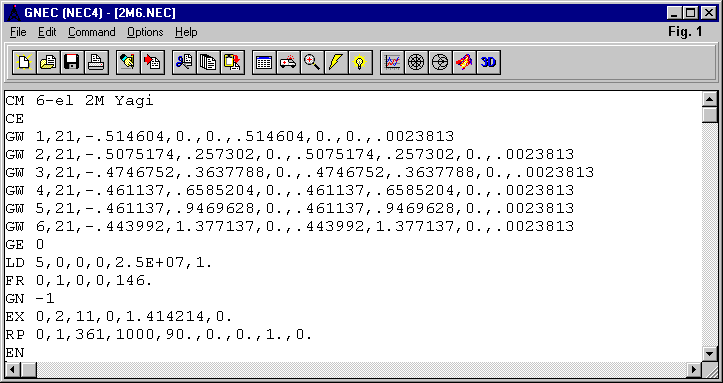Click the vertical scrollbar down arrow
This screenshot has height=383, width=723.
[x=709, y=354]
